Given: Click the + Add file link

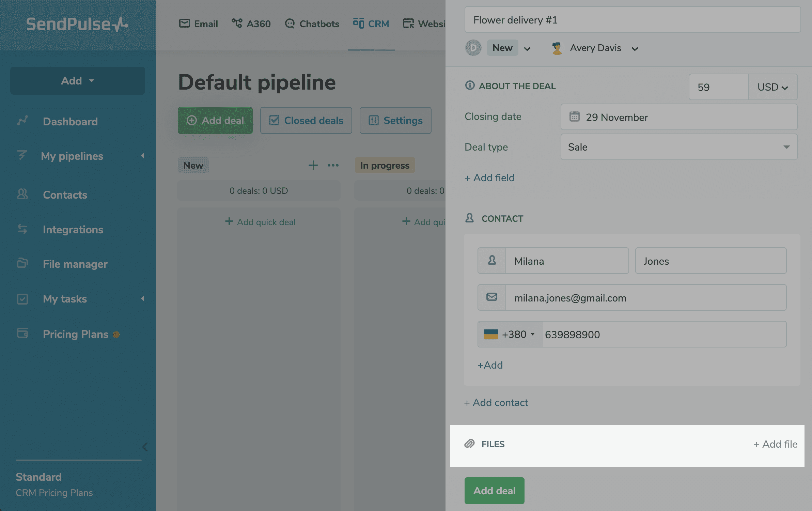Looking at the screenshot, I should click(775, 444).
